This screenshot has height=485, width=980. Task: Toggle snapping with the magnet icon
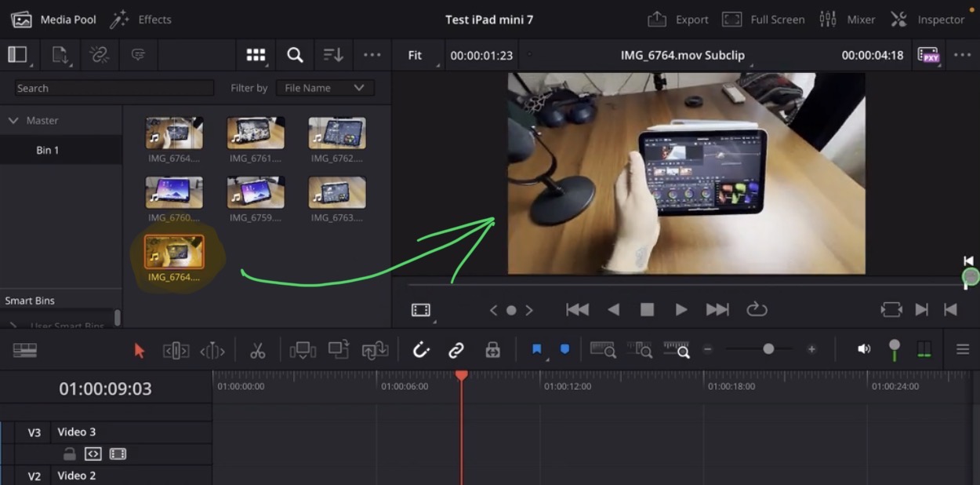click(x=421, y=350)
